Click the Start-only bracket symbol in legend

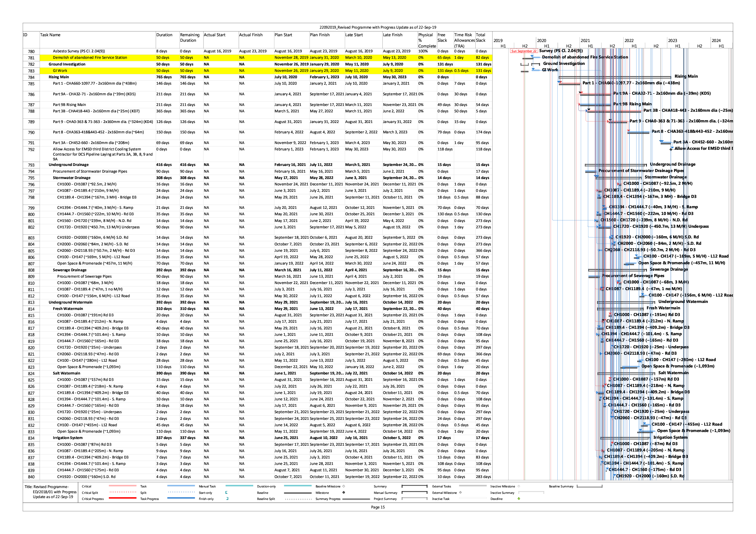point(226,493)
